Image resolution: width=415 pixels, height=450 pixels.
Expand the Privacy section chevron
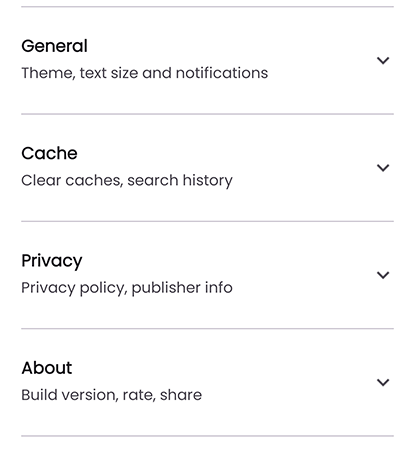[383, 275]
